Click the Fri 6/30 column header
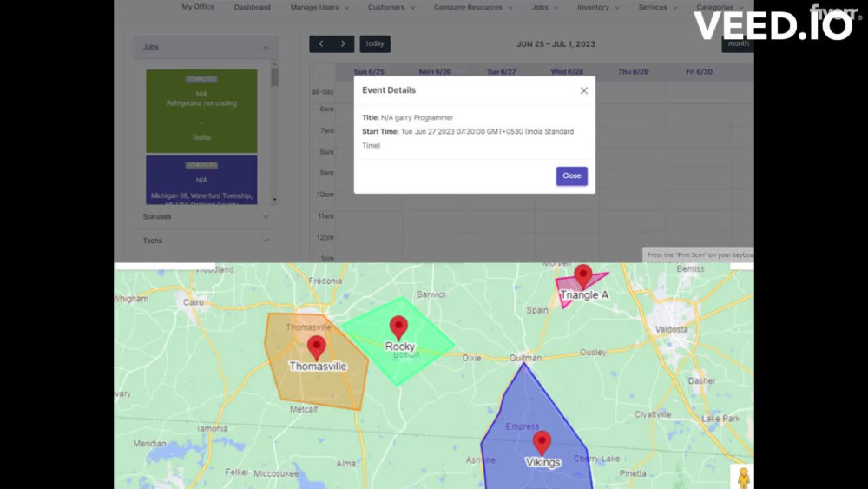This screenshot has height=489, width=868. 699,72
